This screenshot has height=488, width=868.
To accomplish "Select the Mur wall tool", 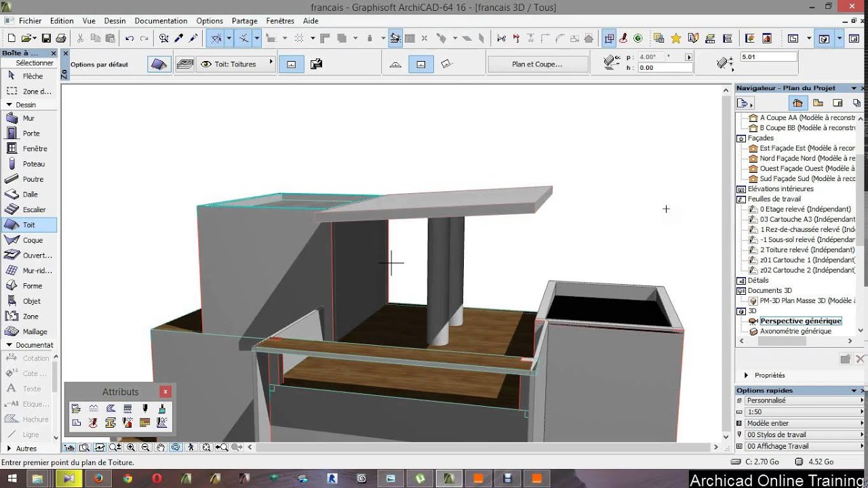I will pyautogui.click(x=28, y=118).
